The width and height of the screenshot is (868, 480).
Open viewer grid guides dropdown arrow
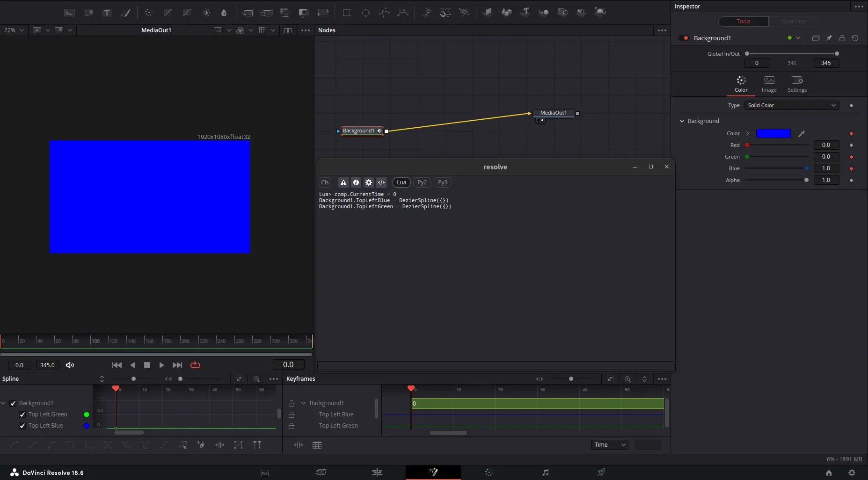(273, 30)
